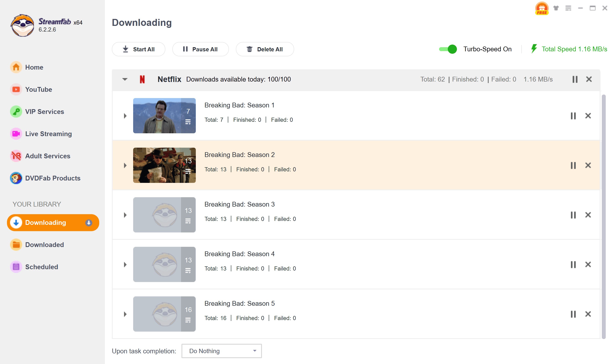
Task: Click the 'Total Speed 1.16 MB/s' text
Action: pos(574,49)
